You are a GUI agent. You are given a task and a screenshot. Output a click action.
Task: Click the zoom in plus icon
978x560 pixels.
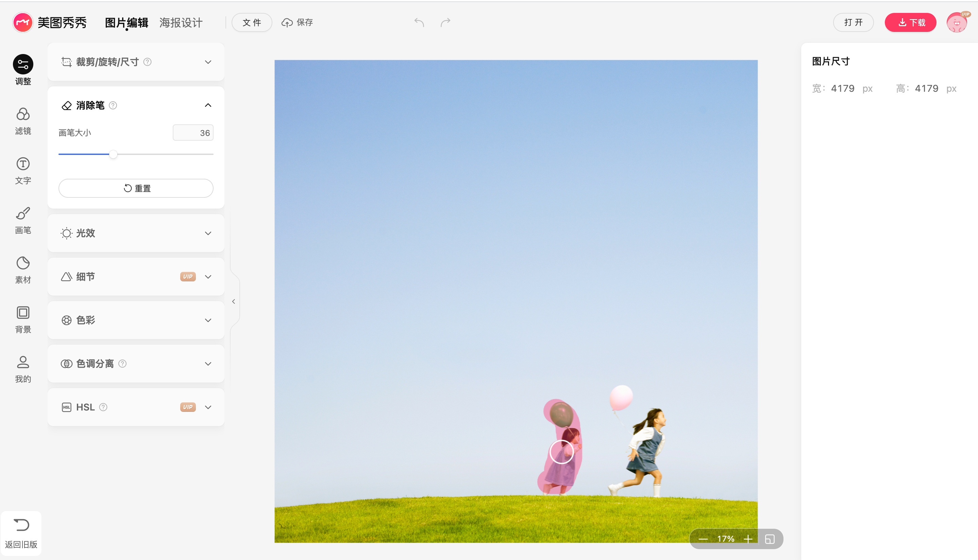pyautogui.click(x=748, y=539)
